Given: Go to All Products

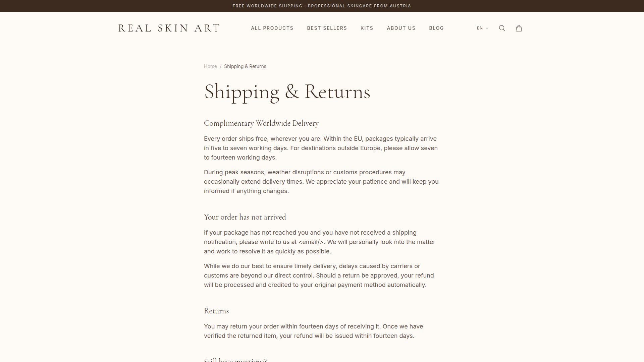Looking at the screenshot, I should pos(272,28).
